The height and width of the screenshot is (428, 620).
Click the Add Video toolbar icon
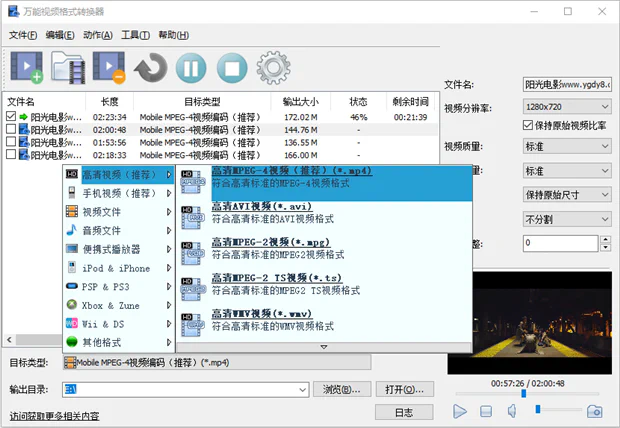[26, 67]
